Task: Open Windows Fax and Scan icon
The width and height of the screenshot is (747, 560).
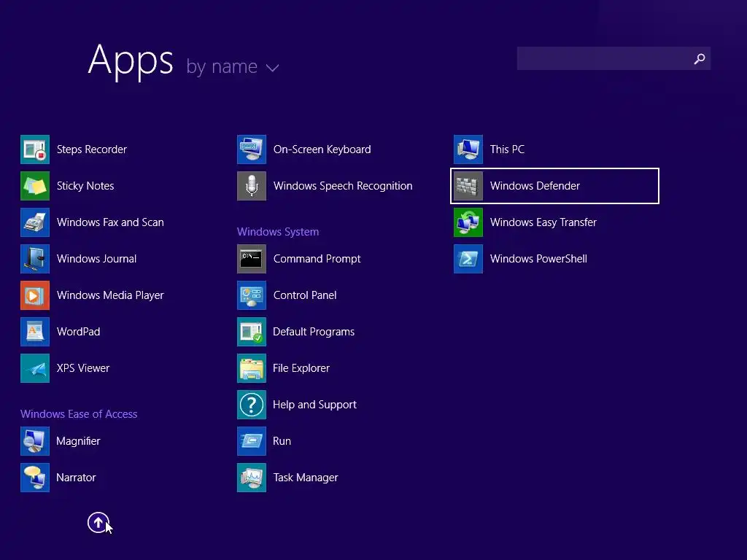Action: click(x=35, y=222)
